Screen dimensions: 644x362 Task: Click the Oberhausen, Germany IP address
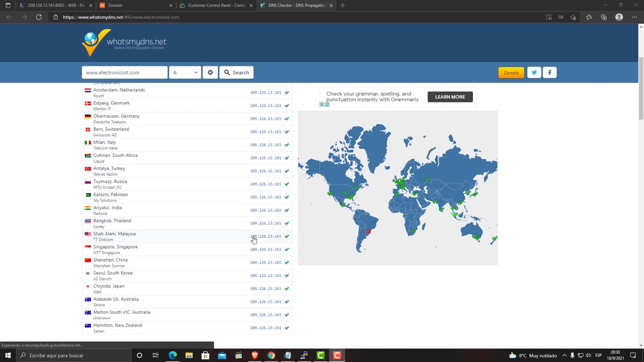point(266,119)
